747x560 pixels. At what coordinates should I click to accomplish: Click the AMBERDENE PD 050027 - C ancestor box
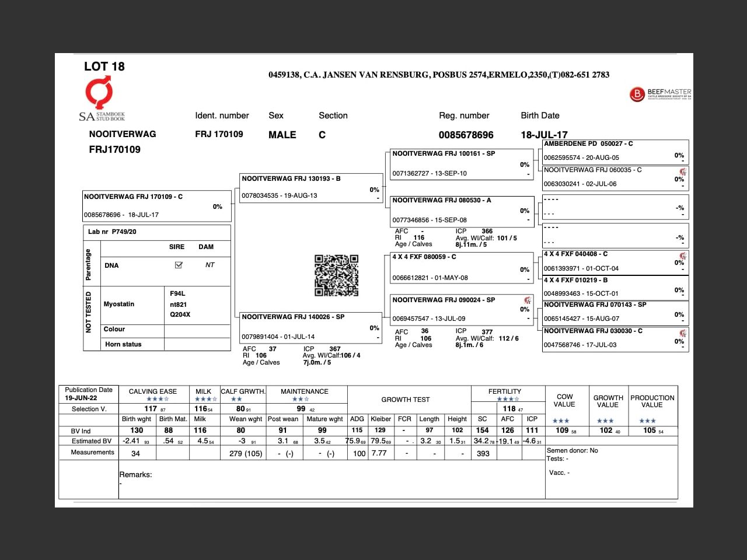click(615, 150)
